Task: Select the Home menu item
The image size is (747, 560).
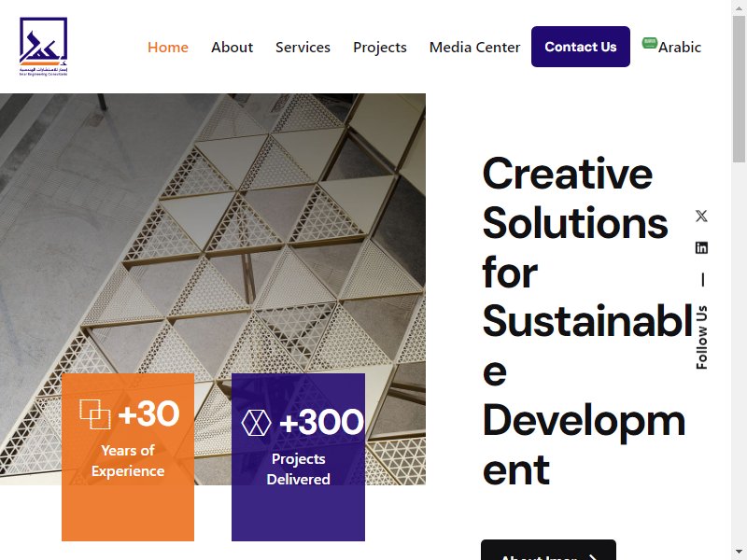Action: 168,47
